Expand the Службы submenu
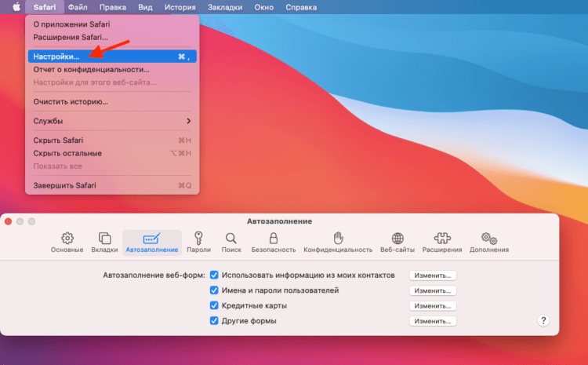588x365 pixels. tap(112, 121)
